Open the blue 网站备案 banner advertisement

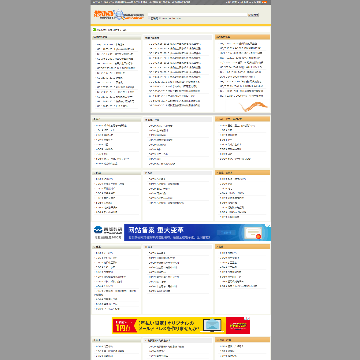[x=197, y=232]
